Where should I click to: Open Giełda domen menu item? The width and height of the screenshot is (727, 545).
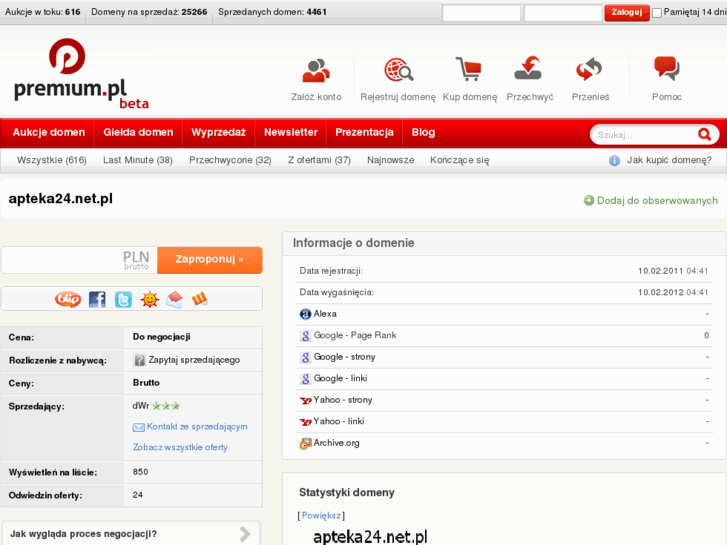pos(138,133)
